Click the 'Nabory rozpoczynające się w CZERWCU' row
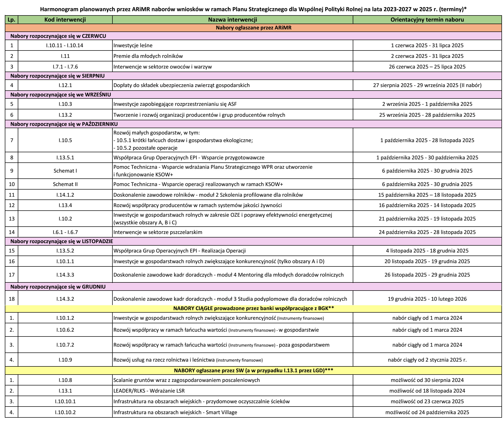The height and width of the screenshot is (422, 504). [58, 36]
